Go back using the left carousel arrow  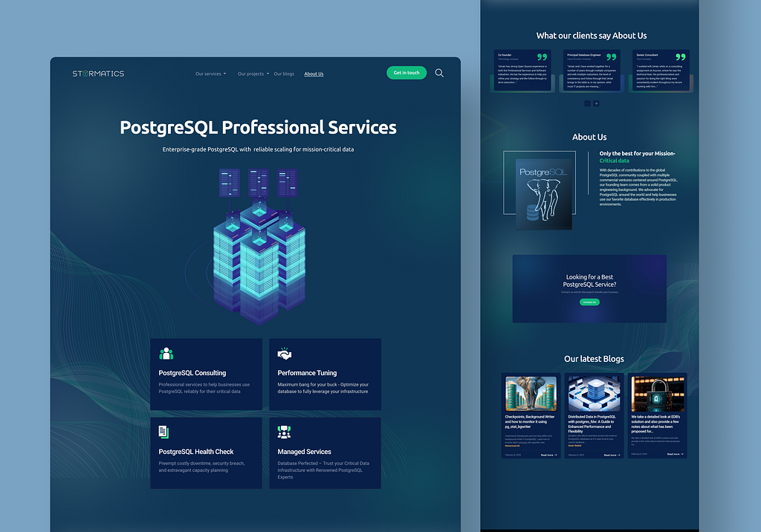tap(587, 103)
